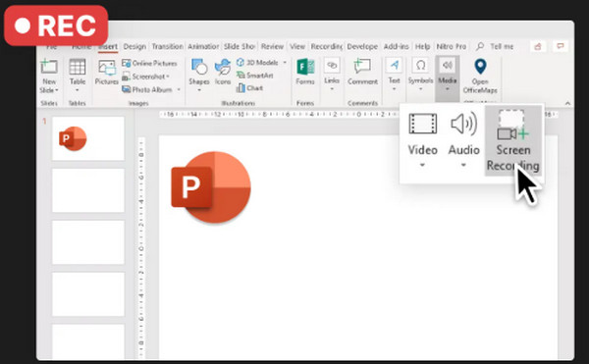Expand the Photo Album dropdown arrow

(x=179, y=89)
